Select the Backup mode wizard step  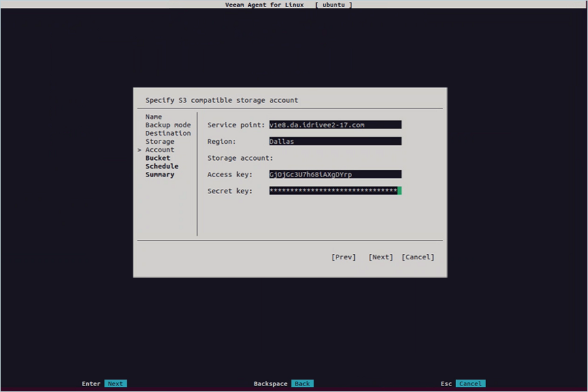click(x=168, y=125)
